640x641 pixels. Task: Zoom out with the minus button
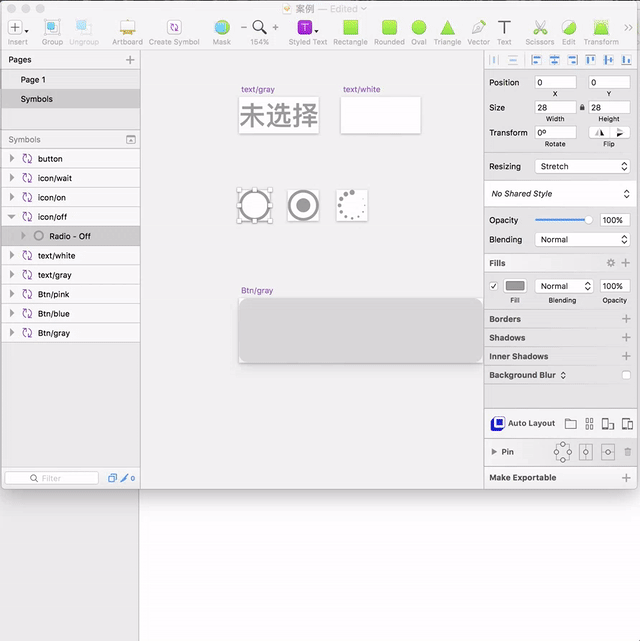click(244, 27)
